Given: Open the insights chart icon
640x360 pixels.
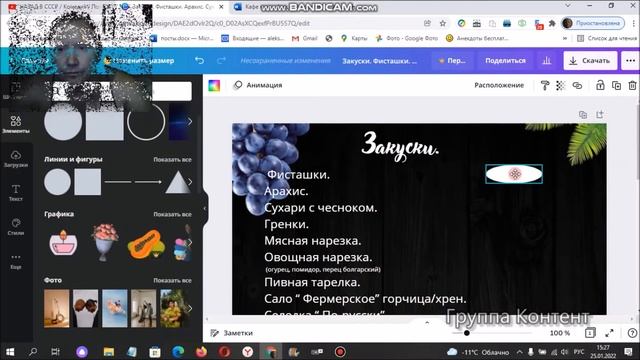Looking at the screenshot, I should pyautogui.click(x=547, y=60).
